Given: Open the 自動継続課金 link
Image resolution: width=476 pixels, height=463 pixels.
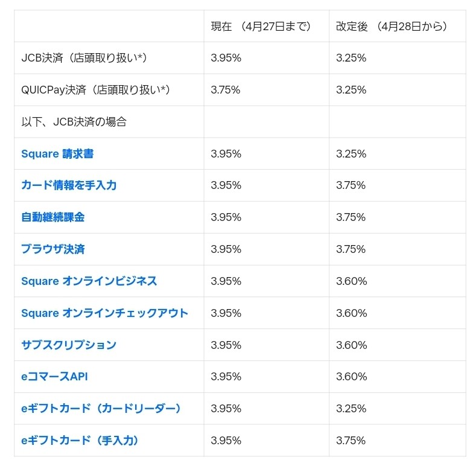Looking at the screenshot, I should click(x=53, y=217).
